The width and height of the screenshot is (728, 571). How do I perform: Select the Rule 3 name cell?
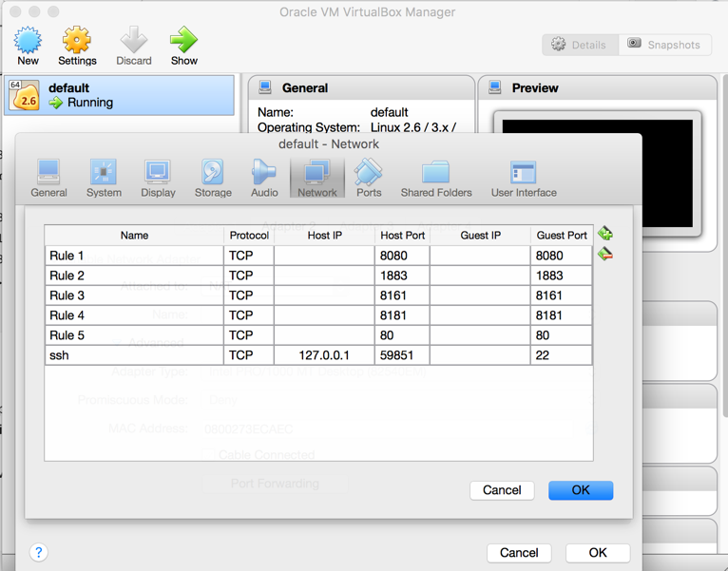click(x=134, y=295)
